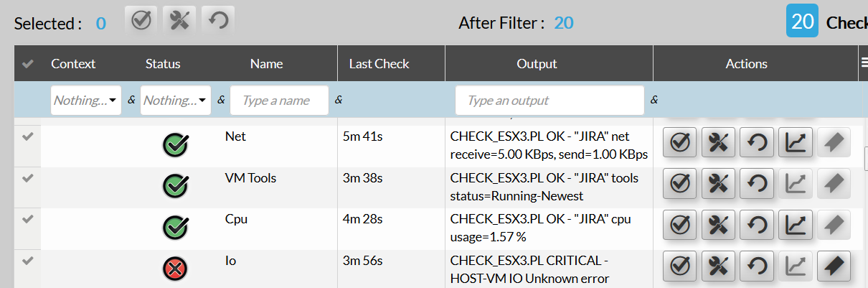The image size is (868, 288).
Task: Sort by the Name column header
Action: [x=266, y=64]
